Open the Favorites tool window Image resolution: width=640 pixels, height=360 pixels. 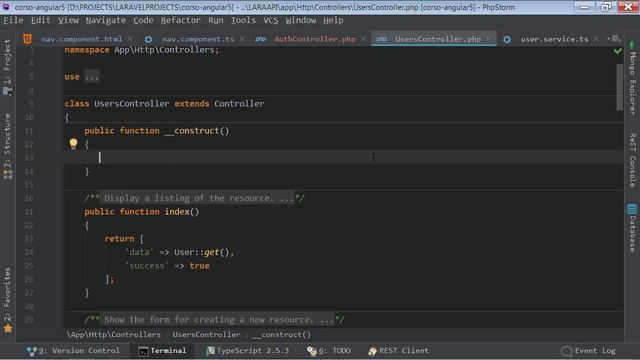point(7,300)
